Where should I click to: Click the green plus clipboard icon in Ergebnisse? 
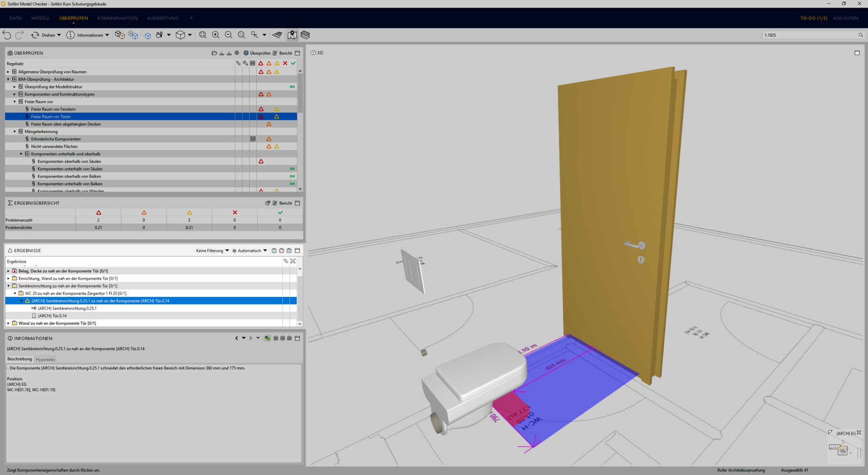[274, 251]
